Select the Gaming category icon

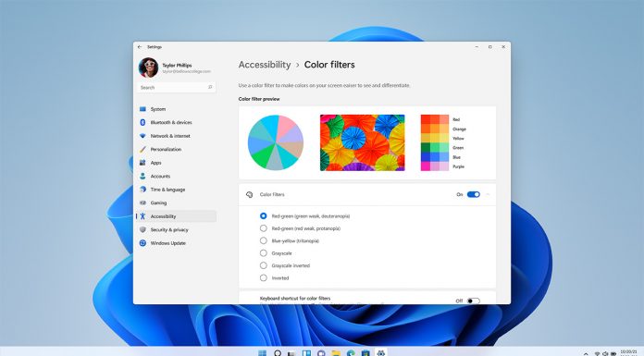142,203
